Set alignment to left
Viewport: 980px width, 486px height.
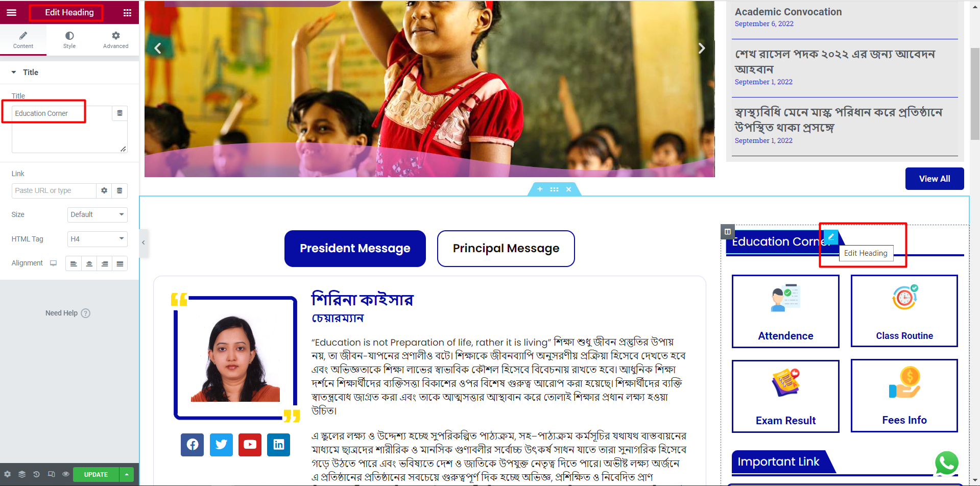(74, 263)
